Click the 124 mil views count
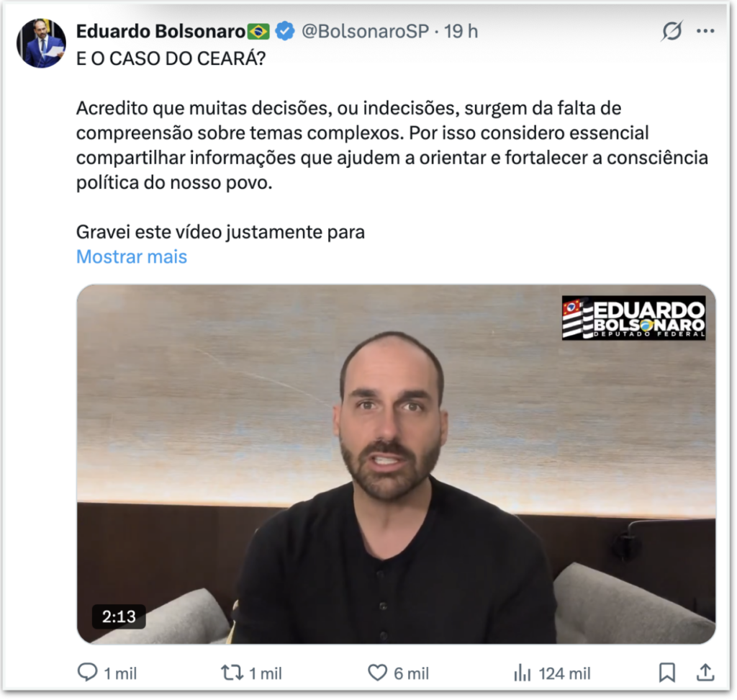The width and height of the screenshot is (737, 700). (x=564, y=673)
